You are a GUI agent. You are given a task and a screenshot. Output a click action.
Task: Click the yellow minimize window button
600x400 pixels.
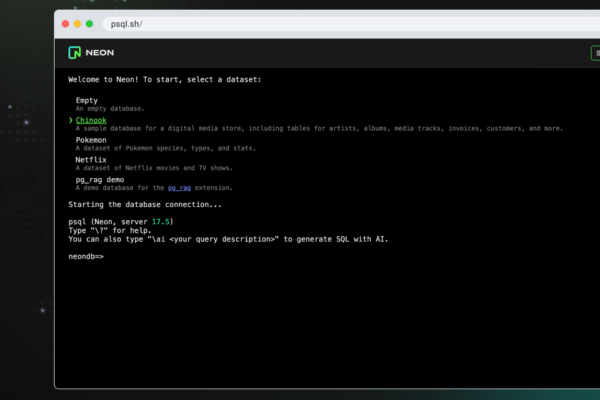click(77, 24)
